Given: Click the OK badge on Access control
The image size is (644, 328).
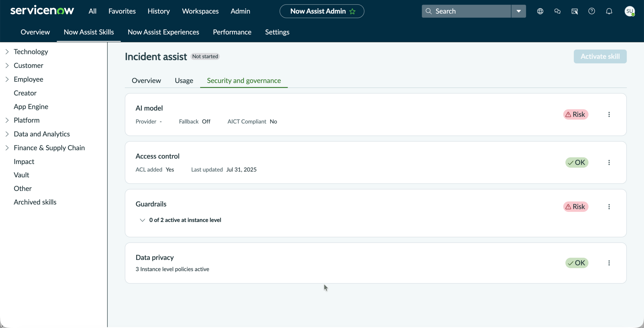Looking at the screenshot, I should tap(577, 162).
